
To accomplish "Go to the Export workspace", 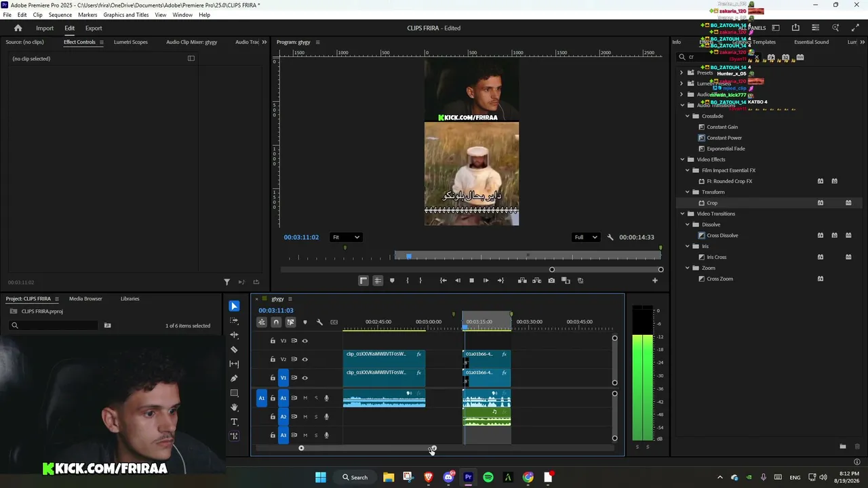I will tap(94, 28).
